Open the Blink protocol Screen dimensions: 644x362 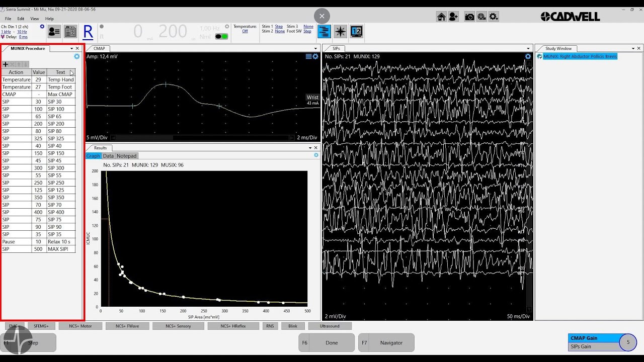(x=293, y=326)
